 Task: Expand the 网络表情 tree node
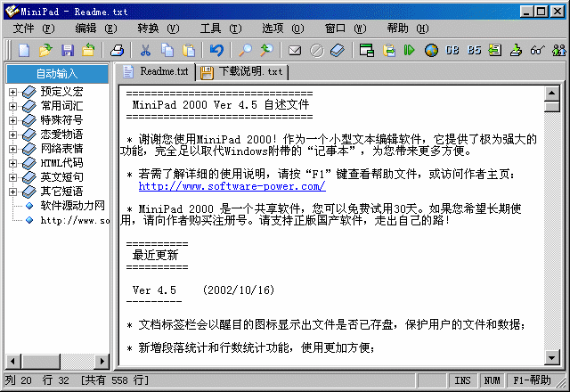coord(12,149)
